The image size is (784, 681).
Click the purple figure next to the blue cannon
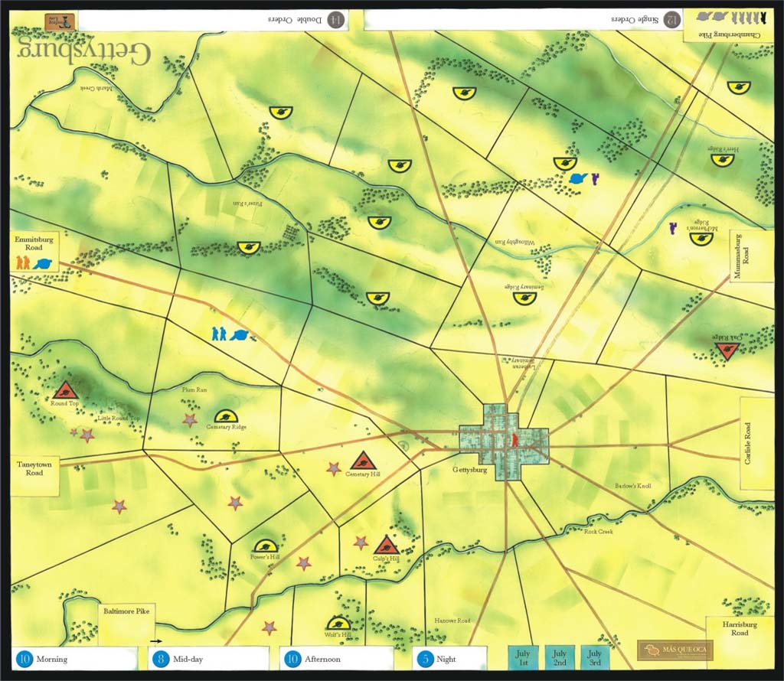[x=595, y=179]
